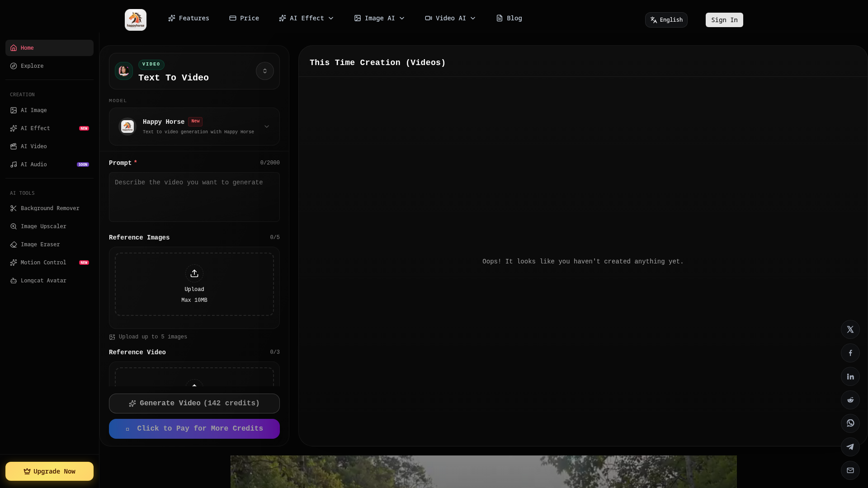Click the happyhorse logo icon
Viewport: 868px width, 488px height.
pos(136,20)
